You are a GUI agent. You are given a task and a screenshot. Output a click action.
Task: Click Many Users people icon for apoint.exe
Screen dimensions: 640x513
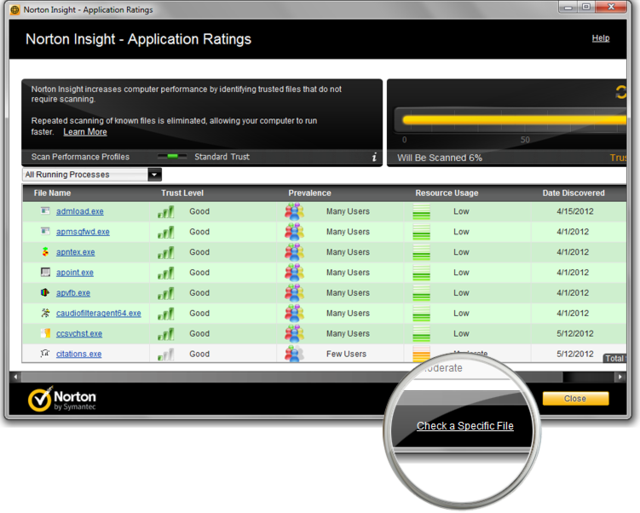pos(294,273)
